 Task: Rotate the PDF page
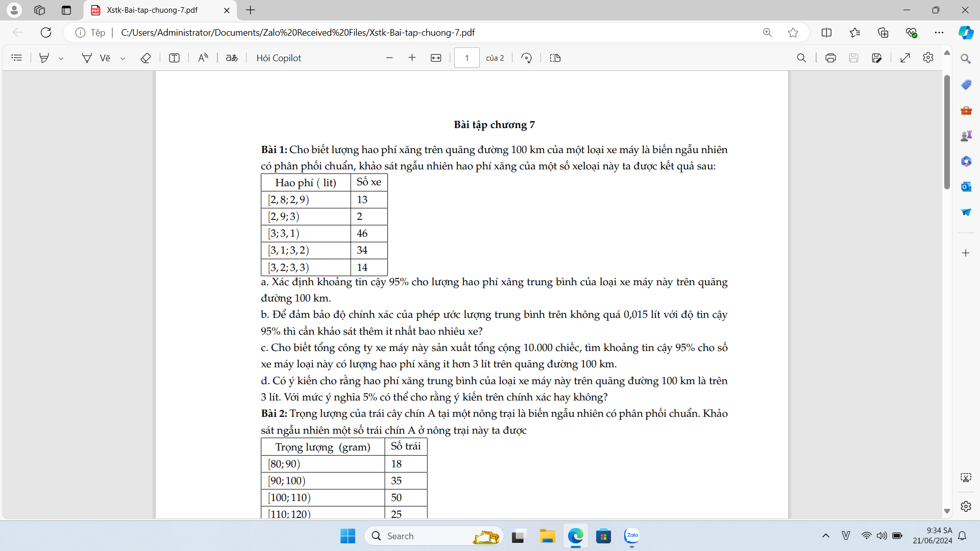point(526,58)
